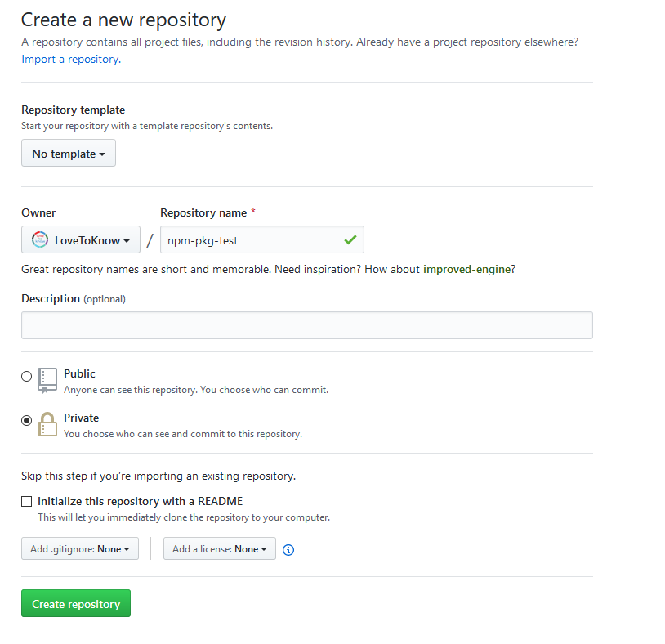Click the 'Repository name' label

click(x=203, y=213)
